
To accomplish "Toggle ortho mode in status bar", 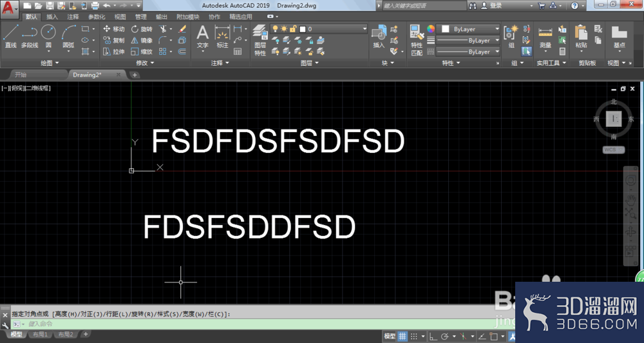I will [433, 336].
